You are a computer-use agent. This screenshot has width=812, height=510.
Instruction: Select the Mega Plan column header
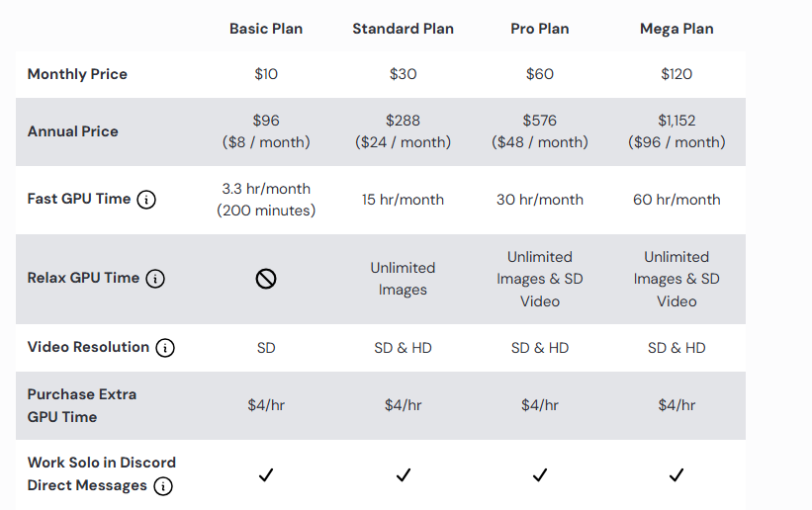point(677,29)
